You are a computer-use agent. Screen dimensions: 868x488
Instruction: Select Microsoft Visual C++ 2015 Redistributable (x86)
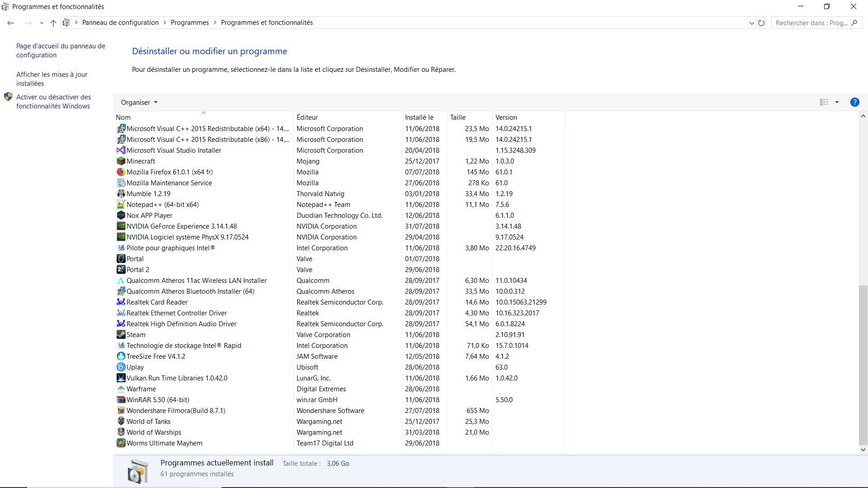[339, 140]
